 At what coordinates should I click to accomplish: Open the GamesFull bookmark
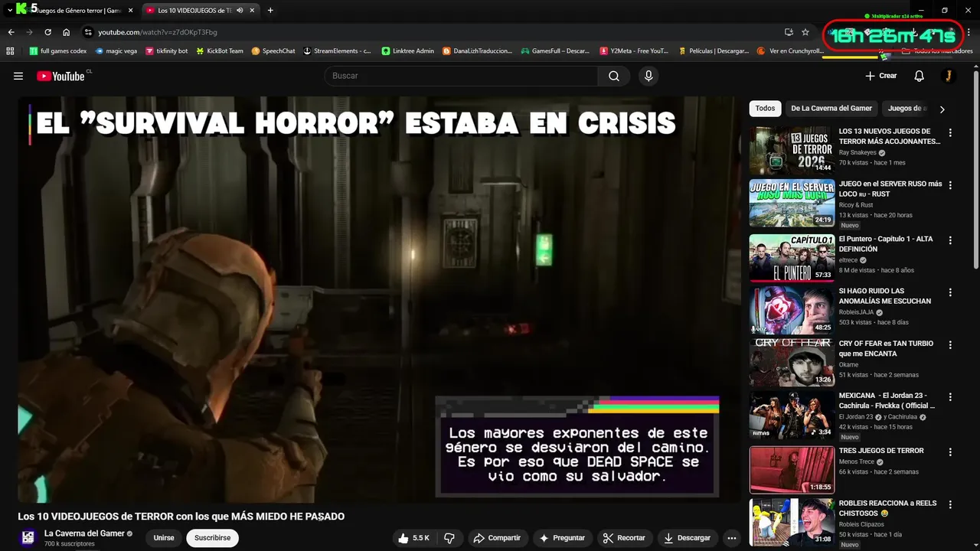555,51
